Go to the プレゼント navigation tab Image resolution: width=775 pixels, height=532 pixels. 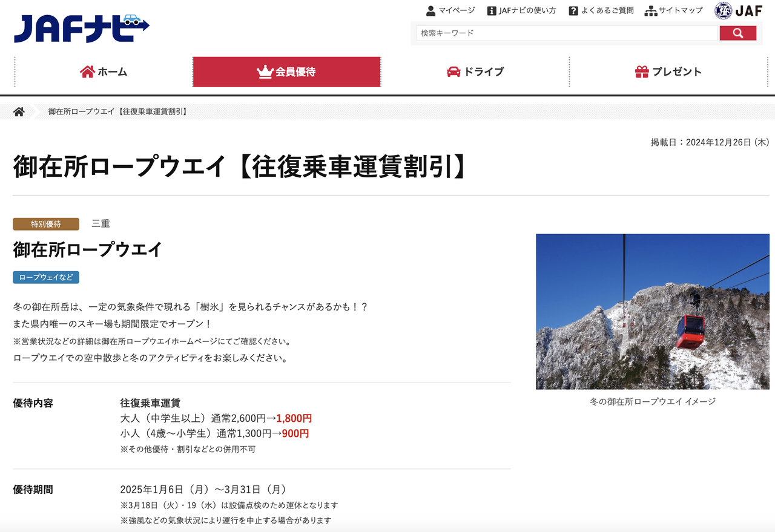coord(668,71)
